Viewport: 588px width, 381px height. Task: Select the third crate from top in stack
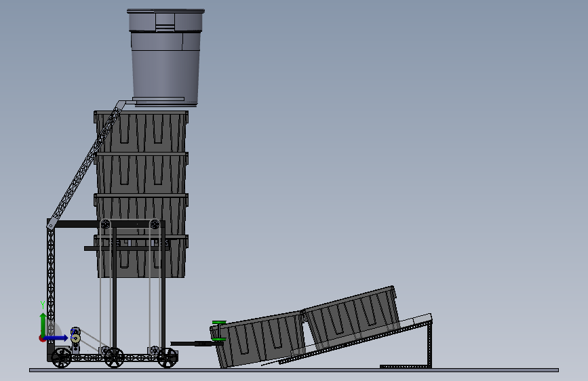click(141, 212)
